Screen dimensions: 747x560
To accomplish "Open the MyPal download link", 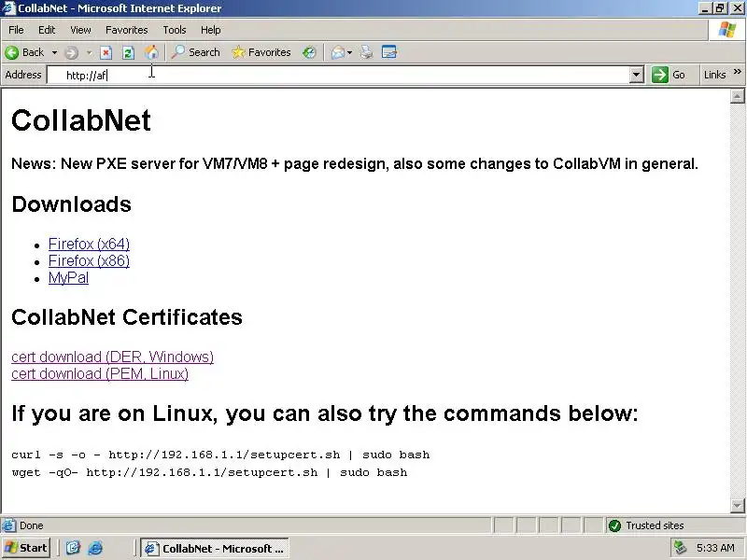I will click(x=68, y=277).
